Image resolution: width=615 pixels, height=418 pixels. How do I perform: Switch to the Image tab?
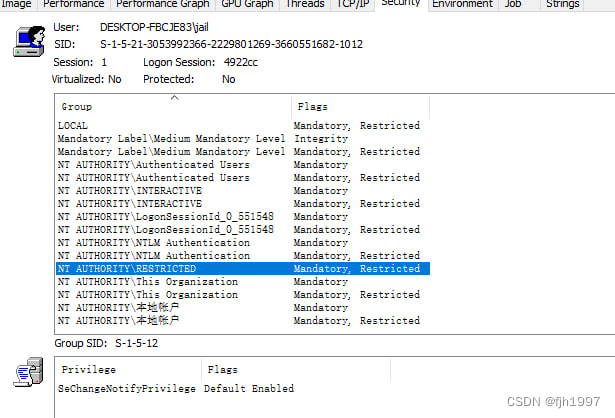click(17, 4)
